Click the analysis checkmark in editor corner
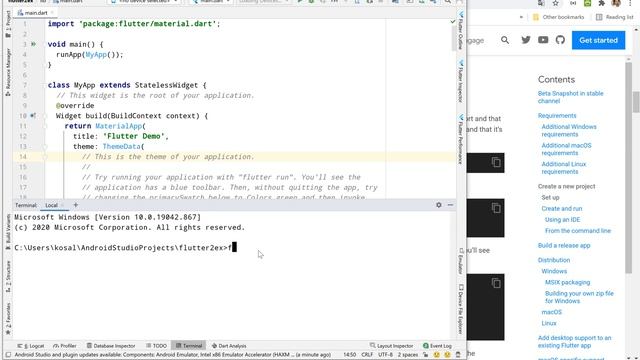 [x=453, y=22]
